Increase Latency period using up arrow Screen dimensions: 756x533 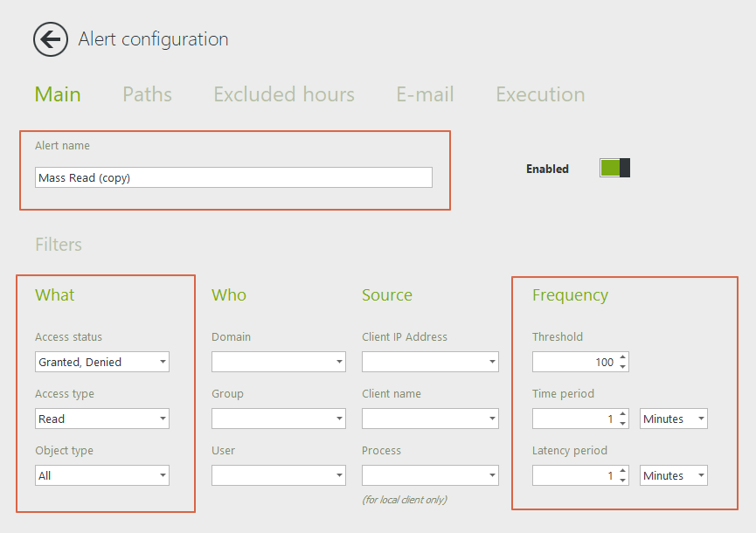pyautogui.click(x=622, y=471)
